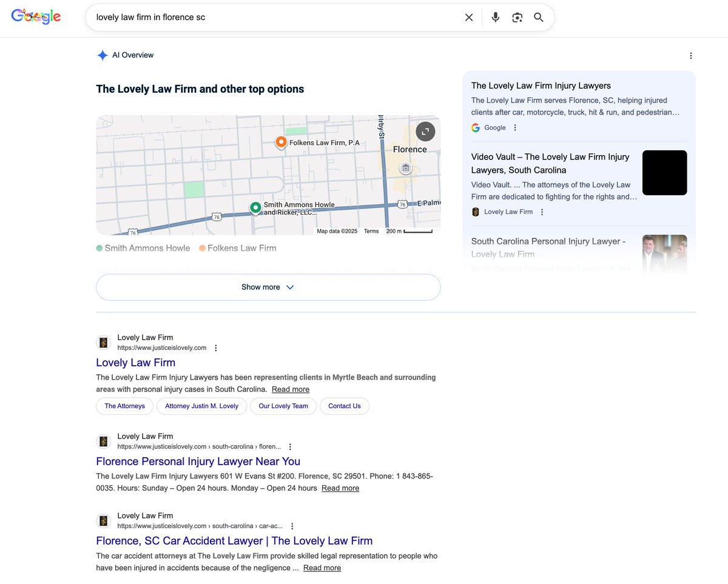Open three-dot menu on car-ac... URL result
This screenshot has height=584, width=728.
(292, 526)
